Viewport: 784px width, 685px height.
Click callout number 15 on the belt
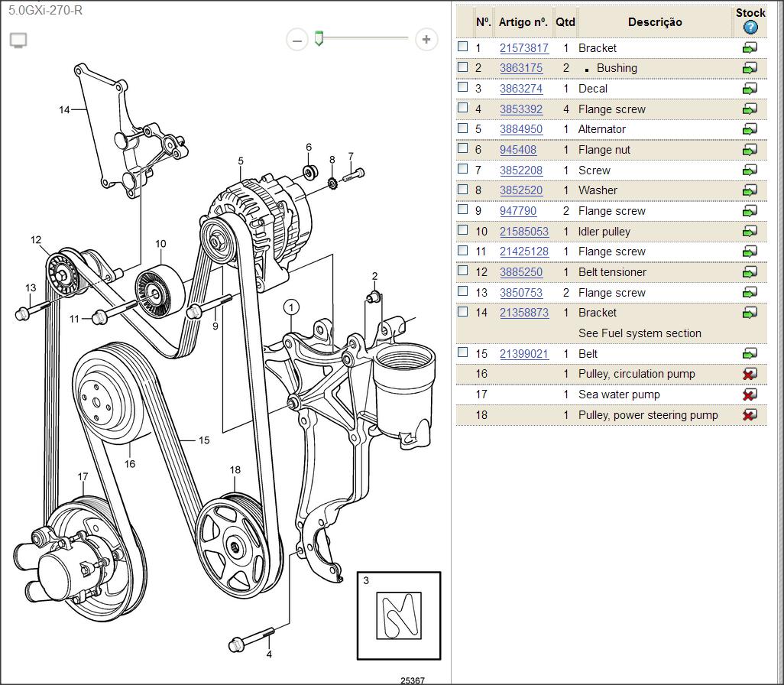(204, 440)
